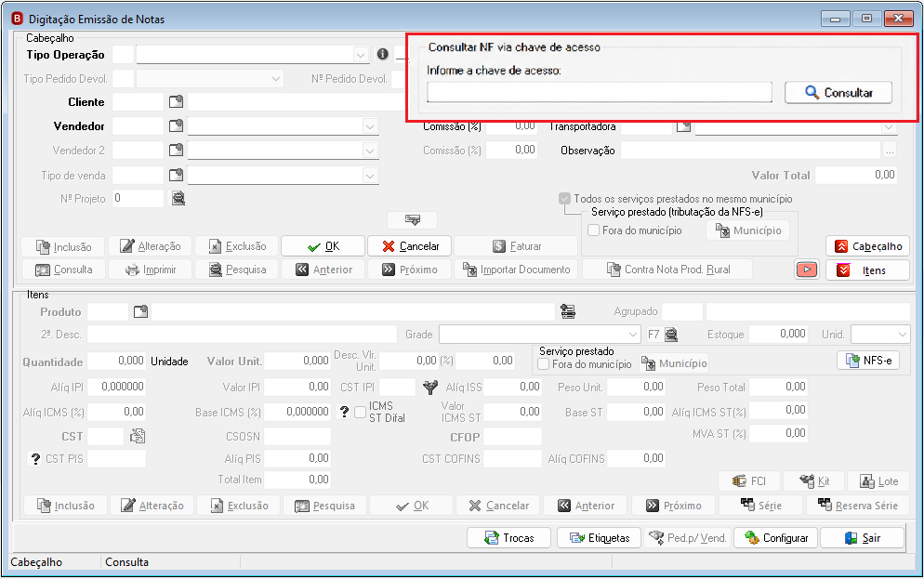Click the header Cancelar button

tap(410, 246)
